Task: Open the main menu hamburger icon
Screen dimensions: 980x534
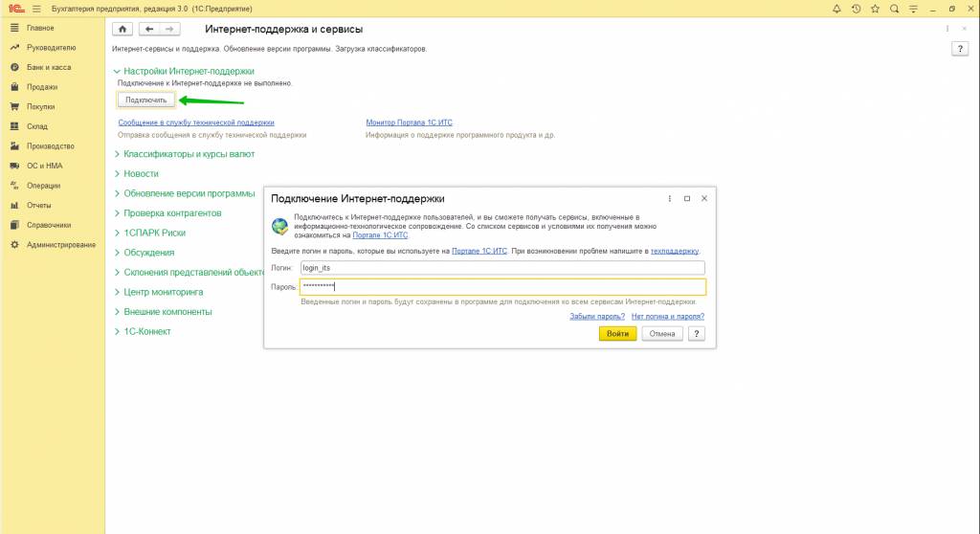Action: (37, 9)
